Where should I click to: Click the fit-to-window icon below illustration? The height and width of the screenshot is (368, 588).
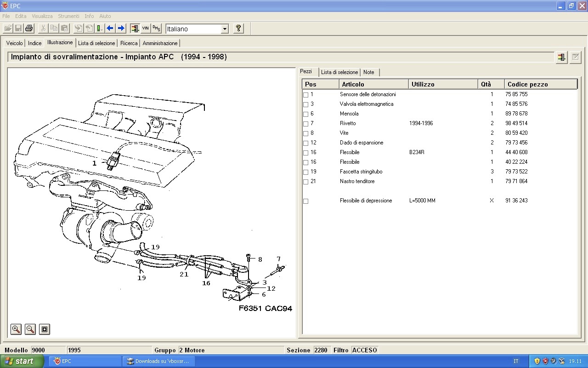coord(44,329)
